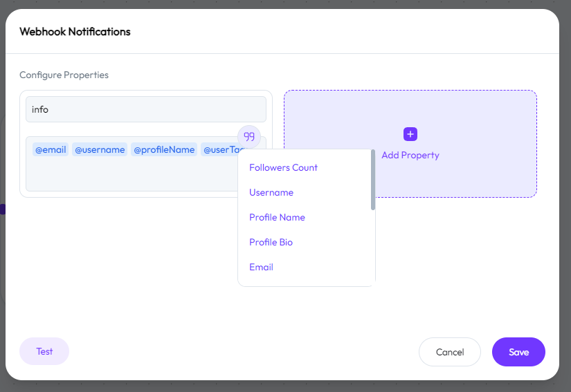This screenshot has width=571, height=392.
Task: Select the @email variable tag
Action: (x=51, y=149)
